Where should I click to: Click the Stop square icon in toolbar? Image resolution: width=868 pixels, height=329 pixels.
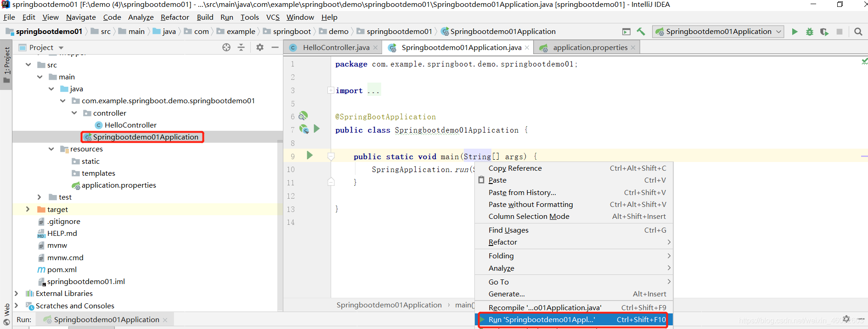coord(840,32)
